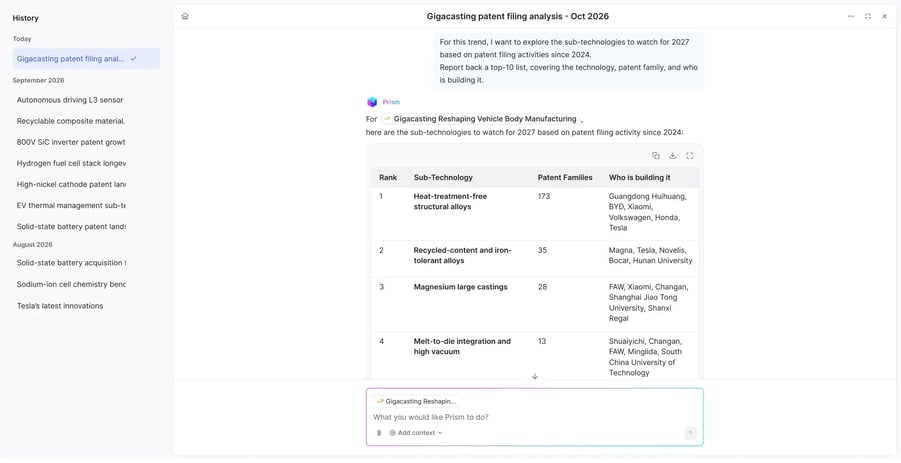Viewport: 901px width, 463px height.
Task: Open the Add context dropdown
Action: 416,433
